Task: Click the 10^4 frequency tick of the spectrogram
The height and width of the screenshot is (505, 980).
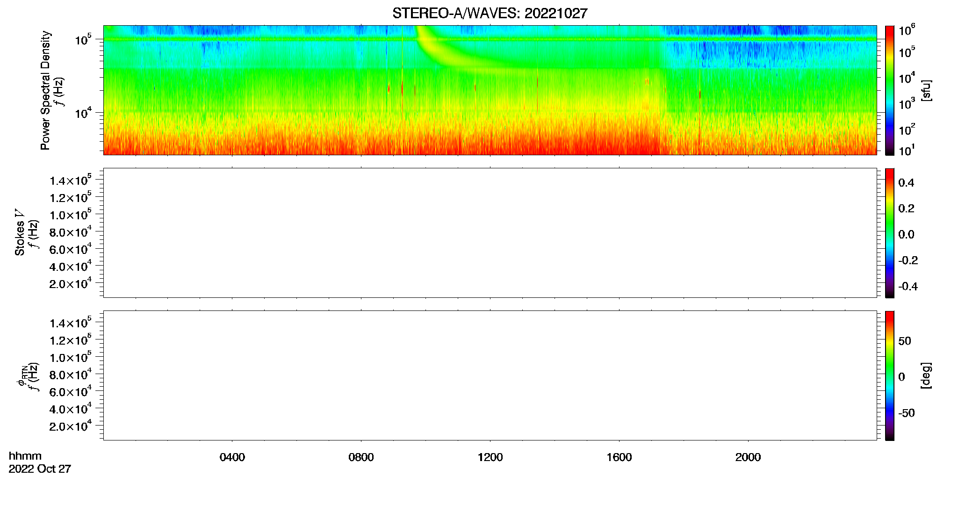Action: pos(83,113)
